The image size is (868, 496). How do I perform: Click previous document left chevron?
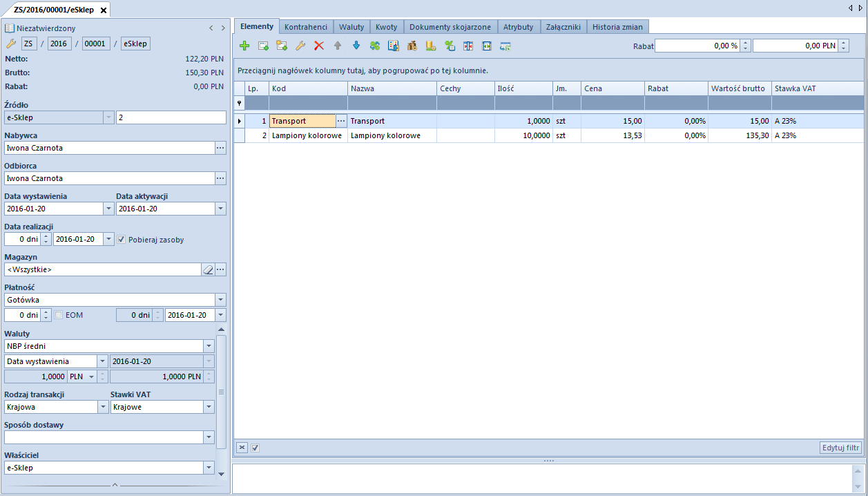point(211,28)
